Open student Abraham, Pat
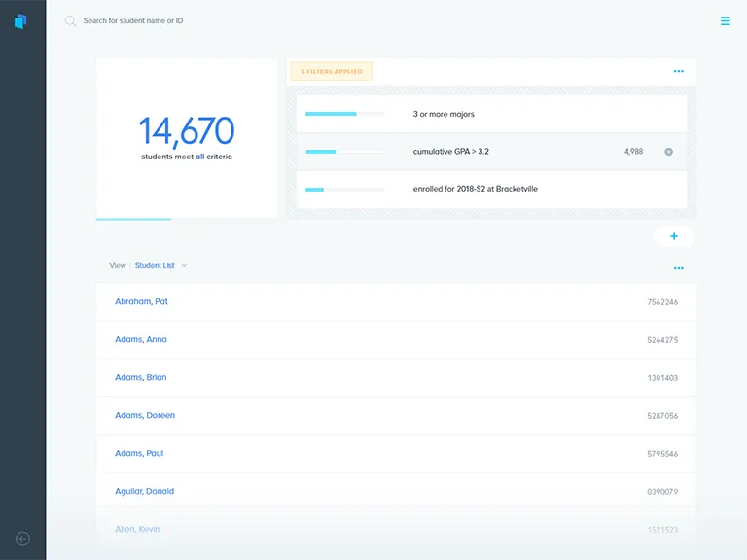 pyautogui.click(x=141, y=301)
